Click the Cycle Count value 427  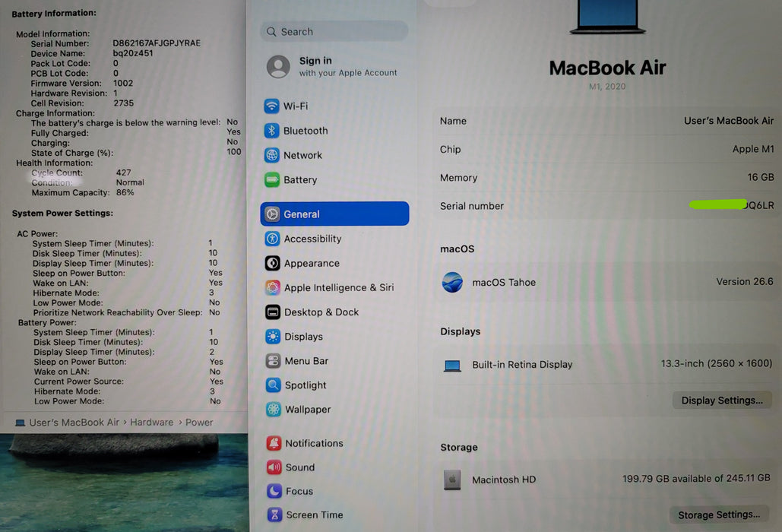[x=123, y=173]
